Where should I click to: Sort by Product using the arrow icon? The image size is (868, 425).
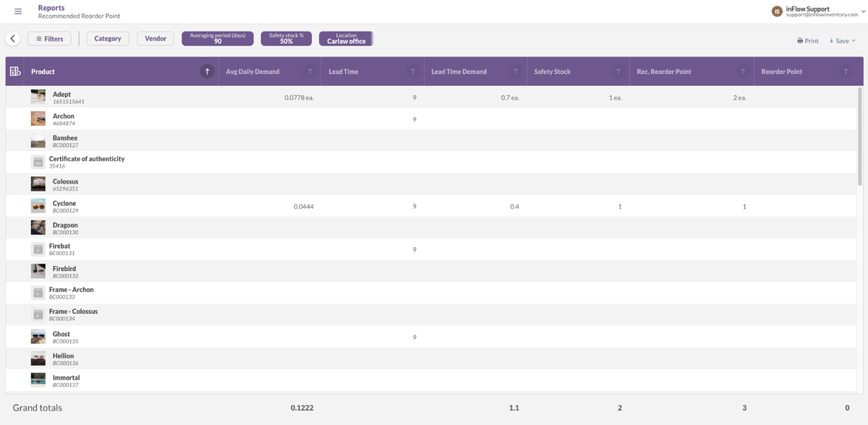pyautogui.click(x=208, y=72)
